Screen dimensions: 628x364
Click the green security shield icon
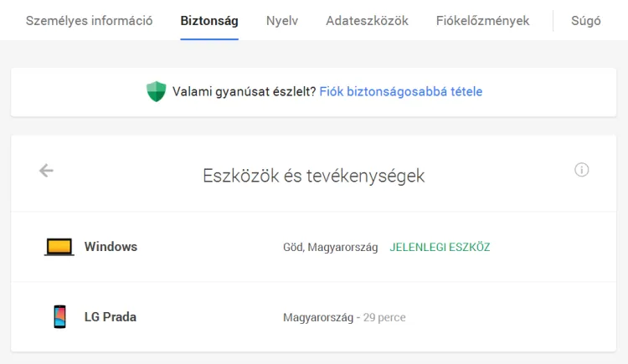click(156, 91)
